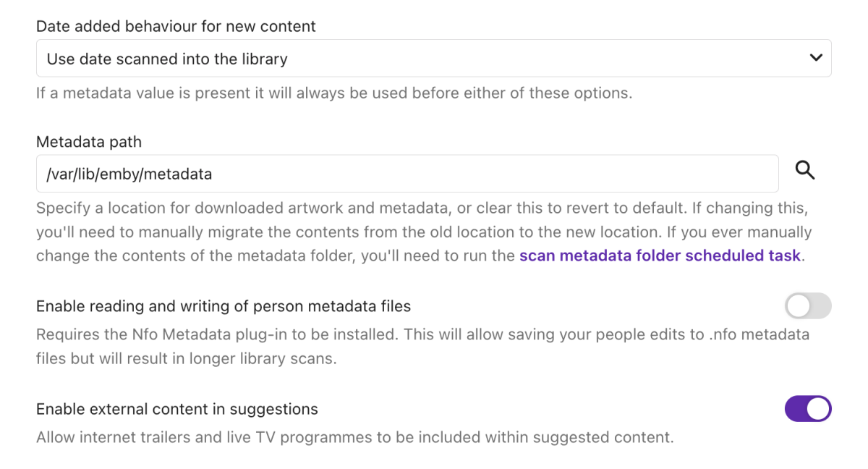Disable external content in suggestions toggle
The height and width of the screenshot is (469, 868).
tap(808, 409)
